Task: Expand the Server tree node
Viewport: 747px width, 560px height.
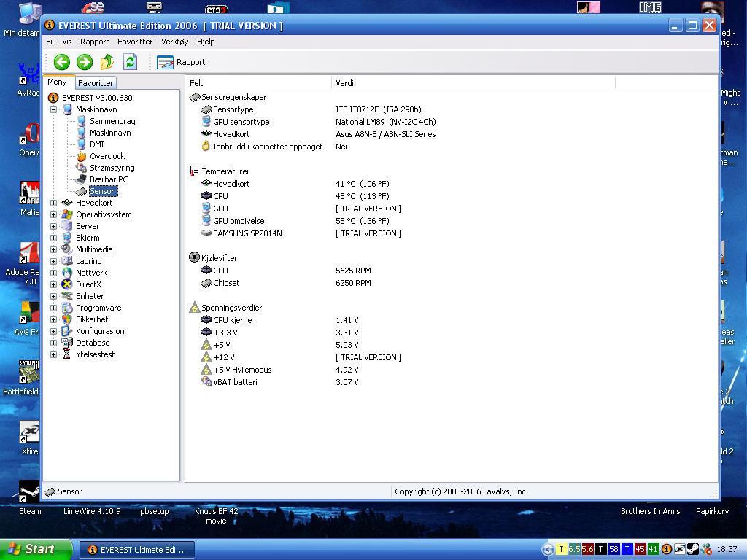Action: click(54, 226)
